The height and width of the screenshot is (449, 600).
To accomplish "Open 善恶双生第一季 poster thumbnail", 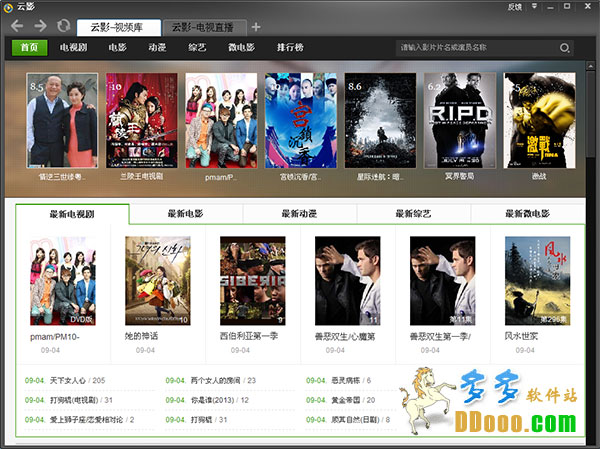I will [443, 281].
